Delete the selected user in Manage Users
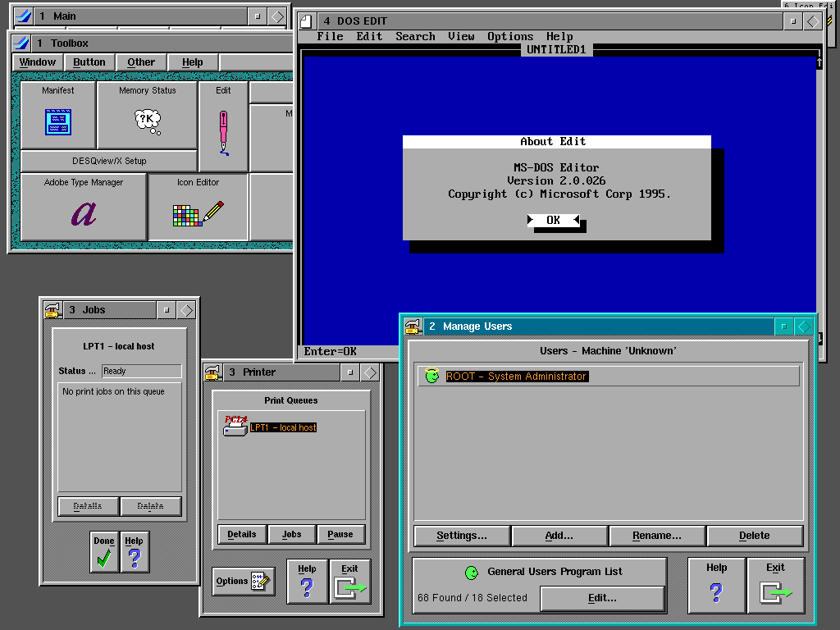 (755, 535)
